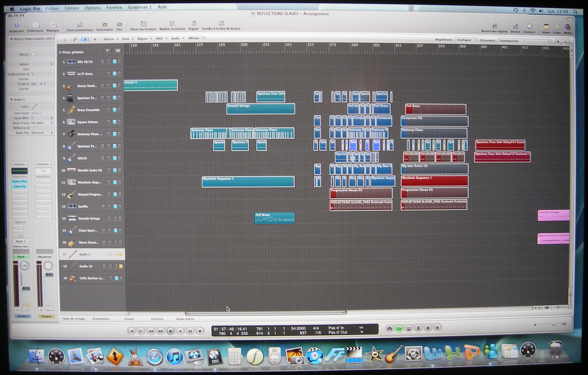The width and height of the screenshot is (588, 375).
Task: Open the Couleurs palette icon
Action: point(529,26)
